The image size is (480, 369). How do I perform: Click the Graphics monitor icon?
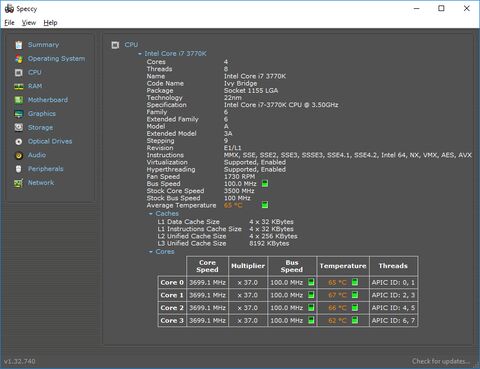(x=19, y=114)
